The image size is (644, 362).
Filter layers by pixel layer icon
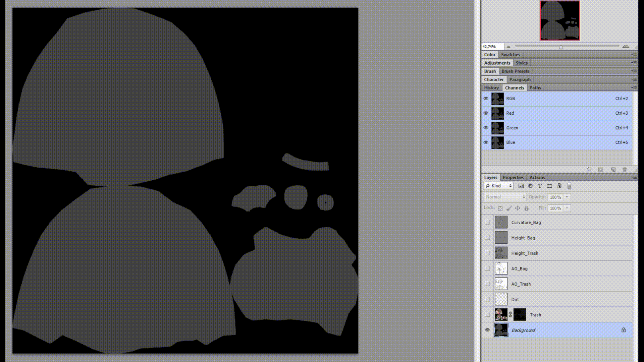tap(521, 186)
